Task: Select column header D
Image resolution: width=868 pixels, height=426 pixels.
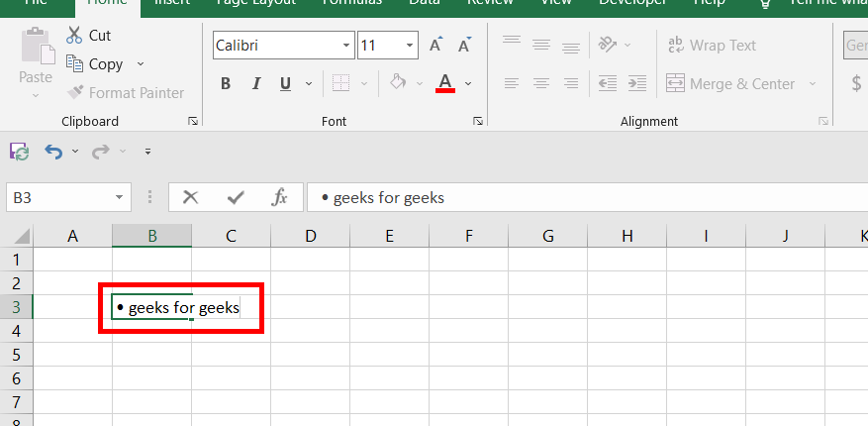Action: point(311,237)
